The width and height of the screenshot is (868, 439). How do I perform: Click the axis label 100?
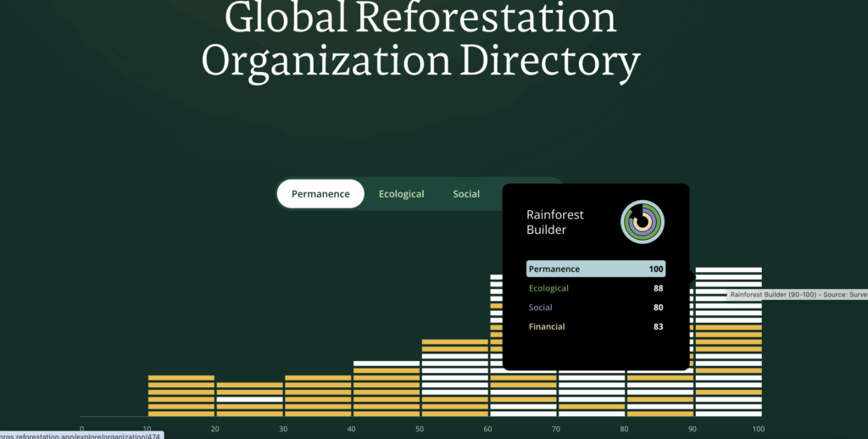click(759, 429)
